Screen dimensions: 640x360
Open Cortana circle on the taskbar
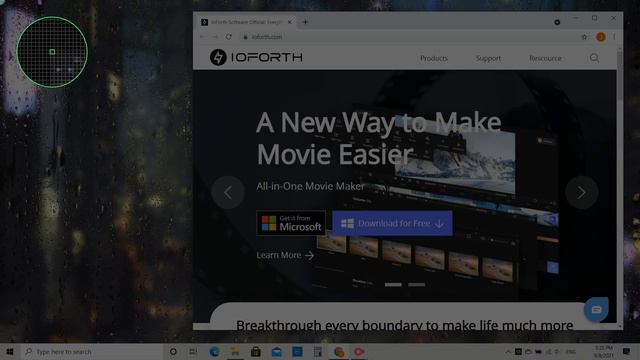coord(173,351)
